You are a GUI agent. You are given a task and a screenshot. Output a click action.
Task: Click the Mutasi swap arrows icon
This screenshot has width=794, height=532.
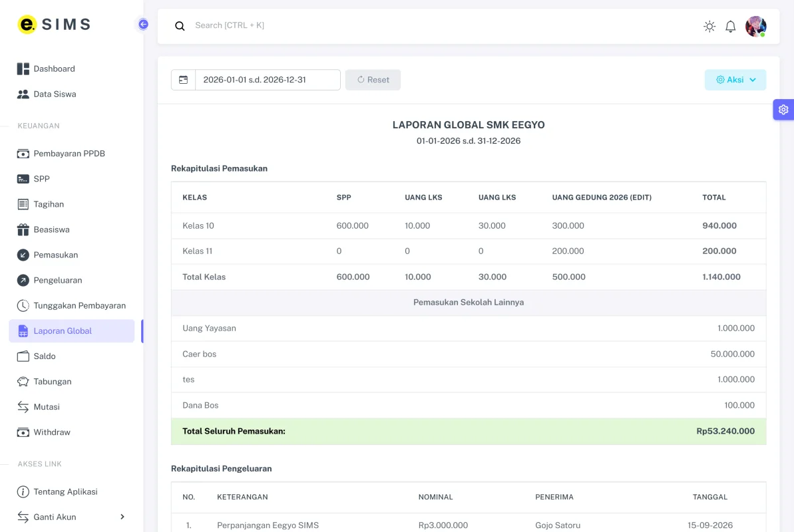(x=23, y=407)
